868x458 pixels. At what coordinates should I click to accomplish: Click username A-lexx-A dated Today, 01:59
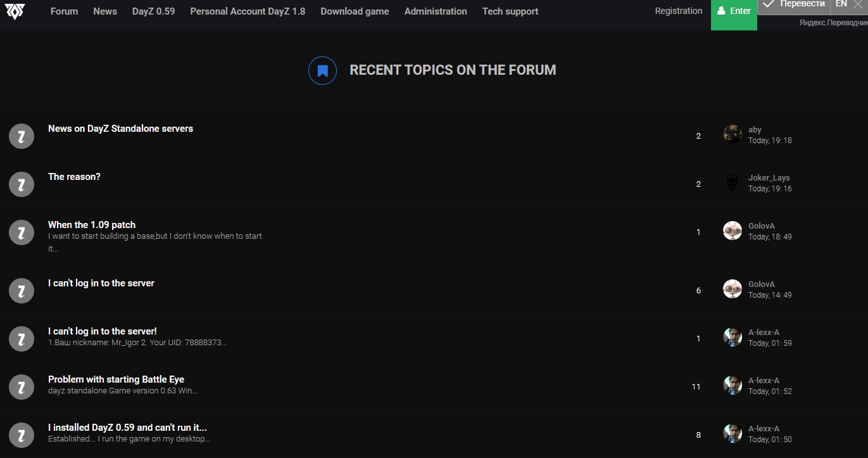(764, 333)
